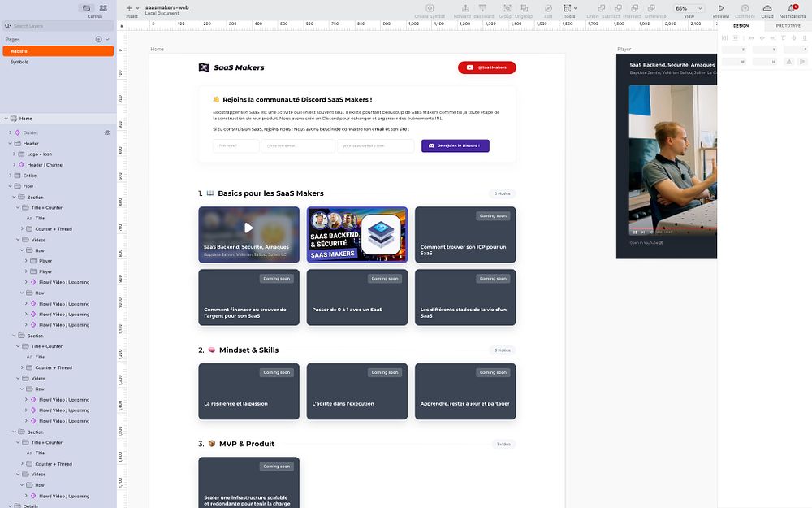Collapse the Flow layer group

(x=10, y=186)
